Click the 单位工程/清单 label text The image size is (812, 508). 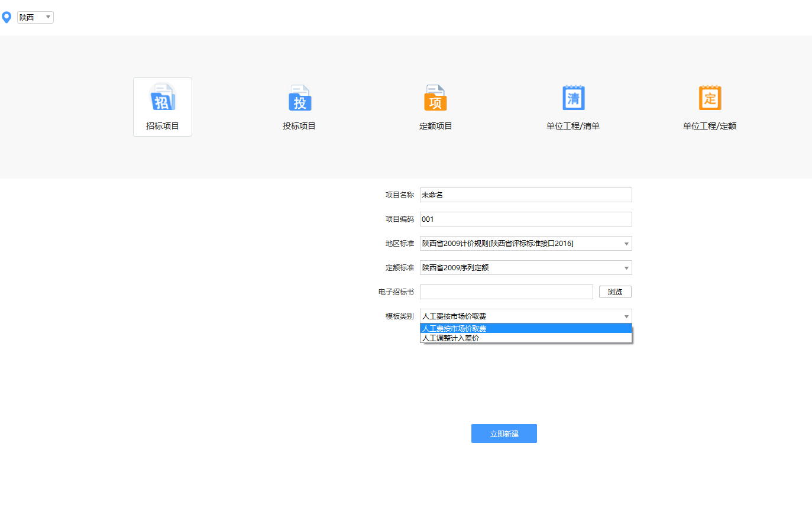click(x=573, y=126)
